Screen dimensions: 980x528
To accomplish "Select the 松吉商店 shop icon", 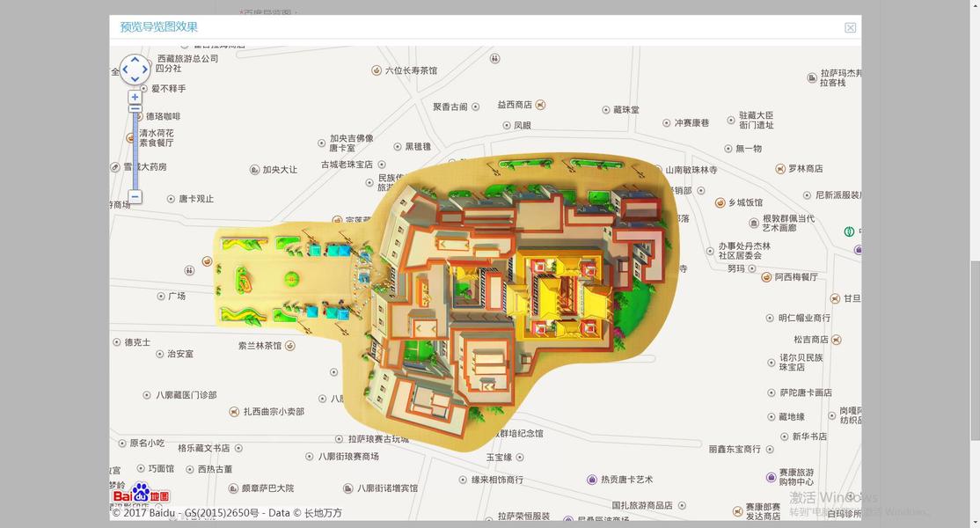I will pyautogui.click(x=837, y=340).
